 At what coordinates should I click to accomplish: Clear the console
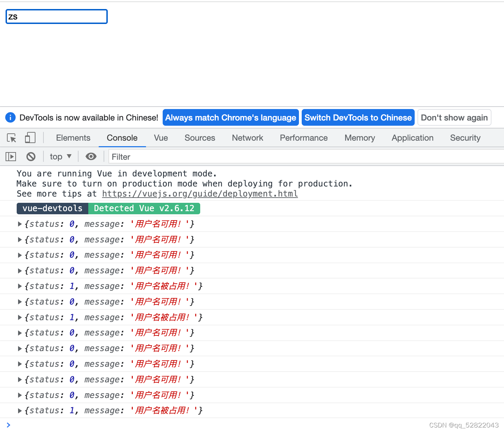[x=31, y=157]
